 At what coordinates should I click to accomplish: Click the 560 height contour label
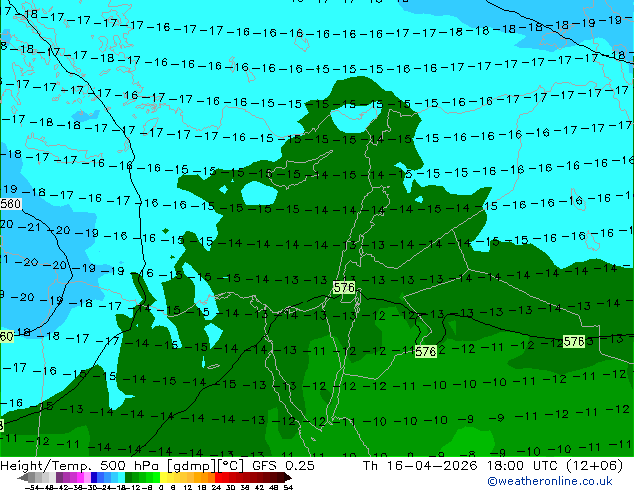11,204
